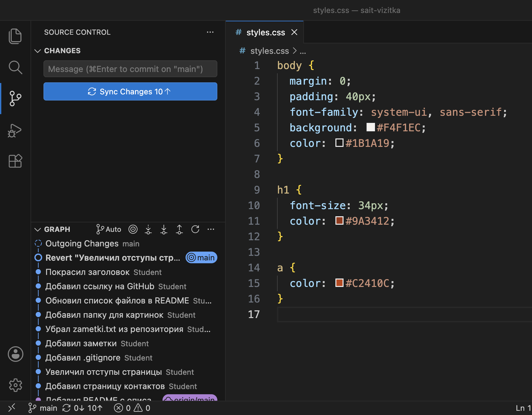Click the body selector on line 1
Screen dimensions: 532x415
289,65
